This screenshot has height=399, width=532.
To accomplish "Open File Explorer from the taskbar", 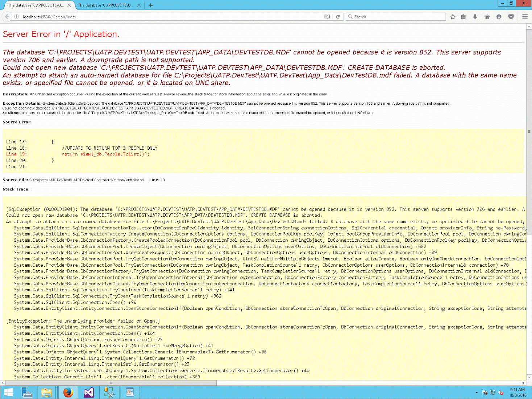I will [x=47, y=392].
